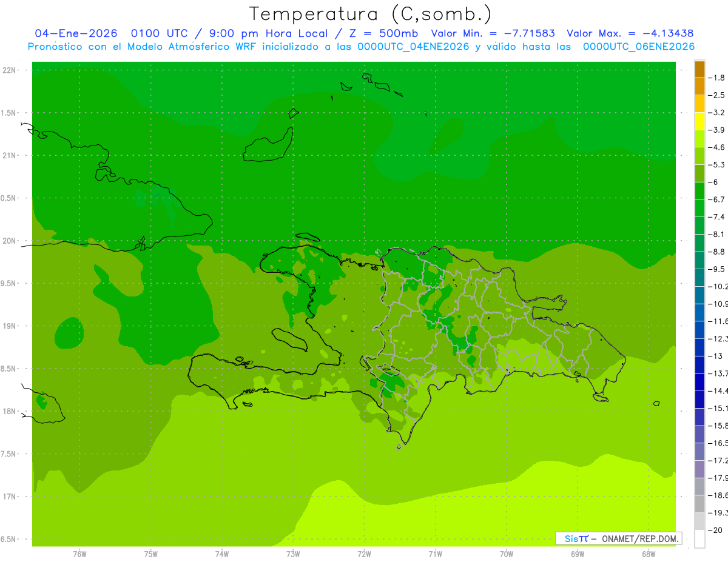728x562 pixels.
Task: Select 'Valor Max. = -4.13438' text
Action: [630, 33]
